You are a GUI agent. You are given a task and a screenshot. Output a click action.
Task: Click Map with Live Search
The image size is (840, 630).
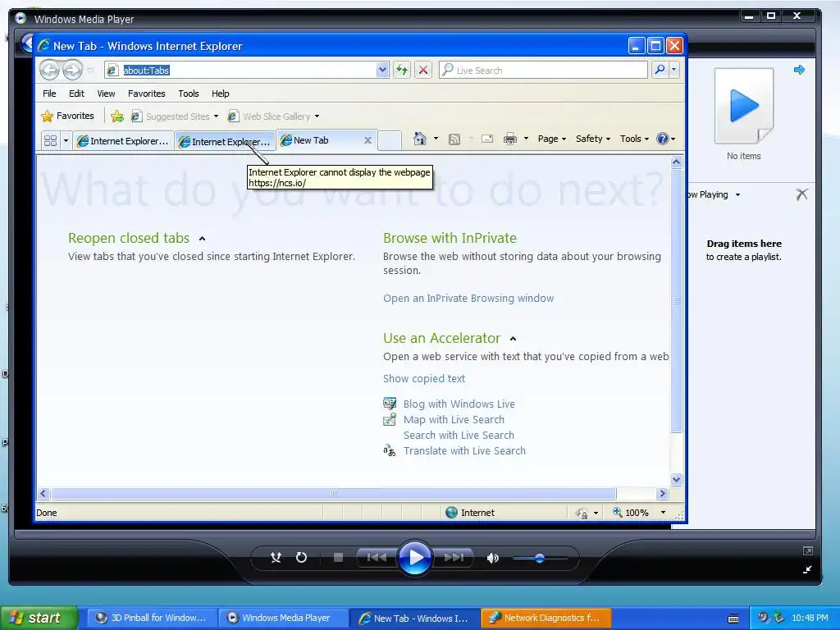pos(454,419)
